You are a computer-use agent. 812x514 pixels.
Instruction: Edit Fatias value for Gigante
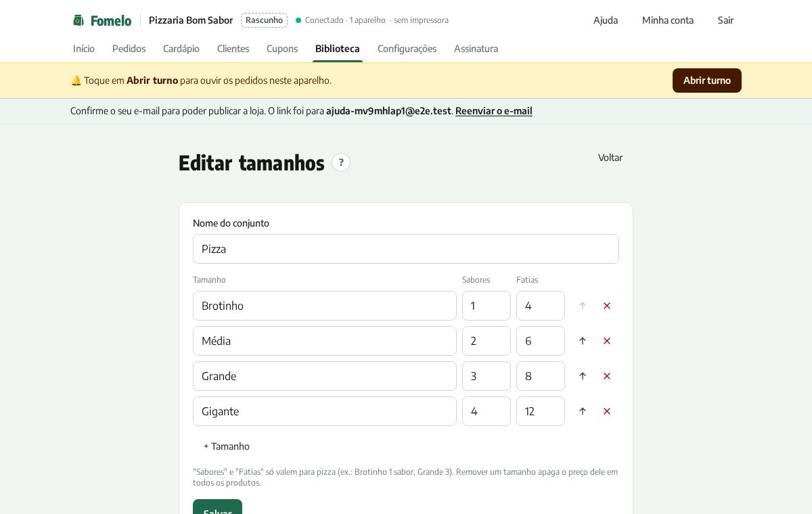(x=541, y=411)
